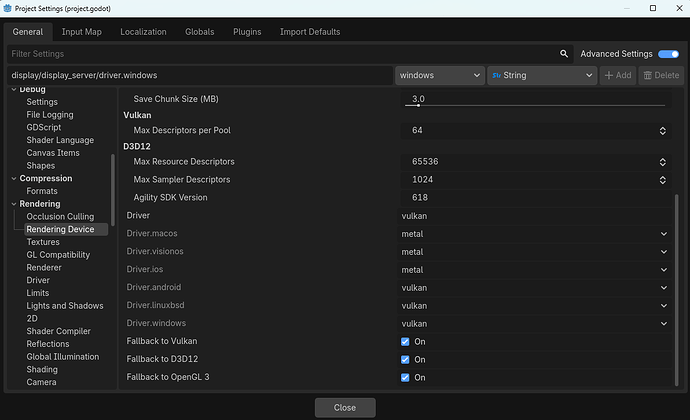This screenshot has width=690, height=420.
Task: Toggle the Advanced Settings switch
Action: click(x=669, y=54)
